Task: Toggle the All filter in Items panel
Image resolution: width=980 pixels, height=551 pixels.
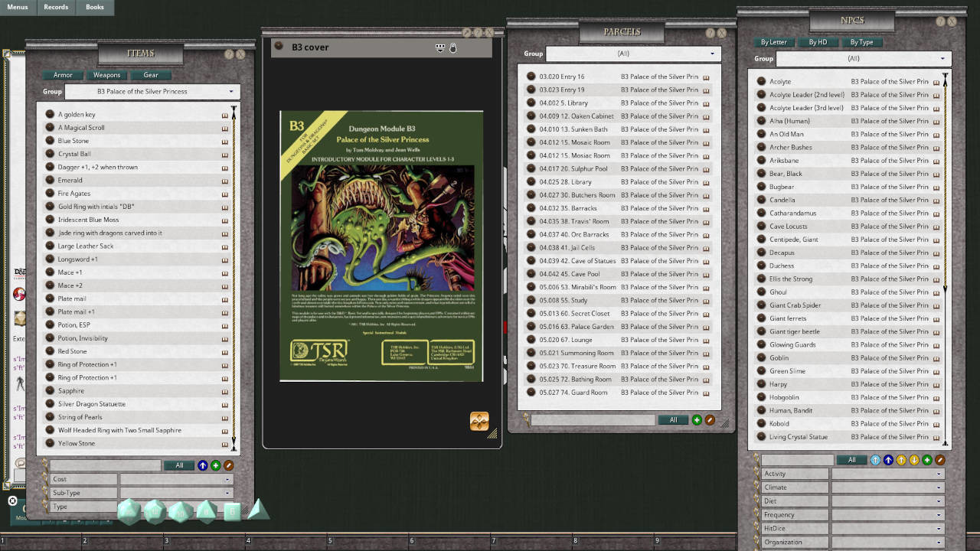Action: [179, 465]
